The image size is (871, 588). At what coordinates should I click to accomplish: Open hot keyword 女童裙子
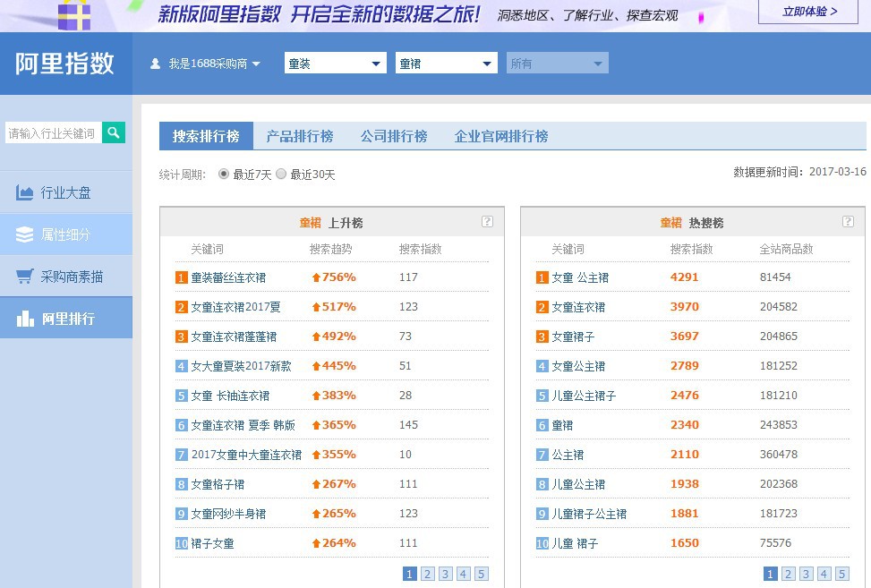pos(573,337)
